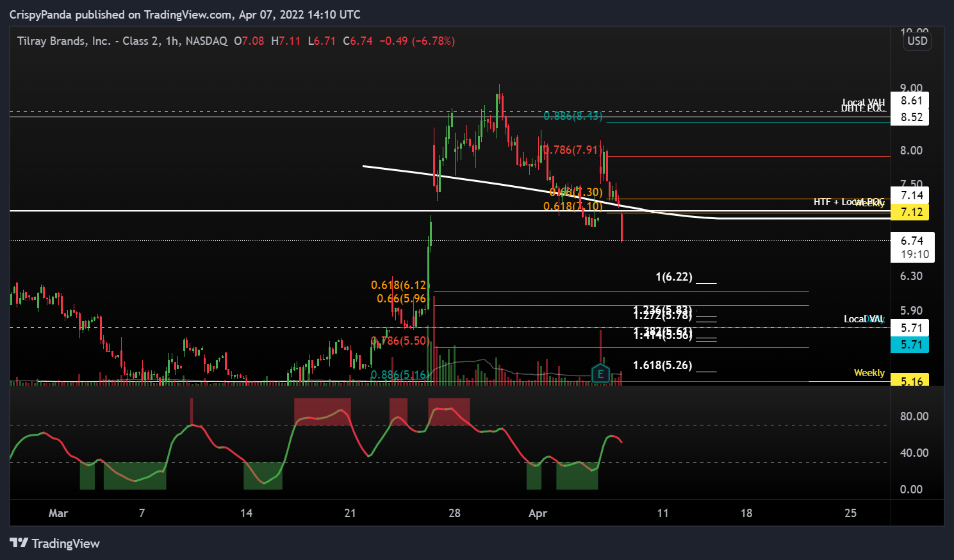Click the earnings 'E' marker on the chart

coord(600,373)
